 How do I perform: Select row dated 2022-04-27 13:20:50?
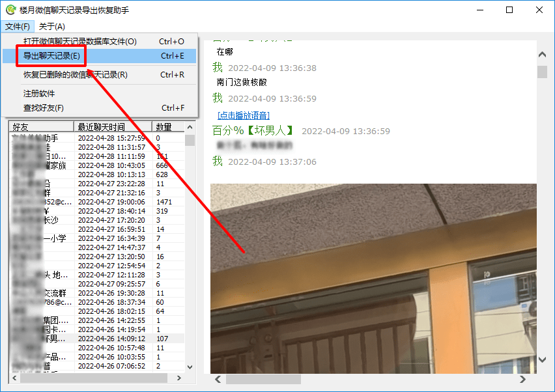(96, 257)
